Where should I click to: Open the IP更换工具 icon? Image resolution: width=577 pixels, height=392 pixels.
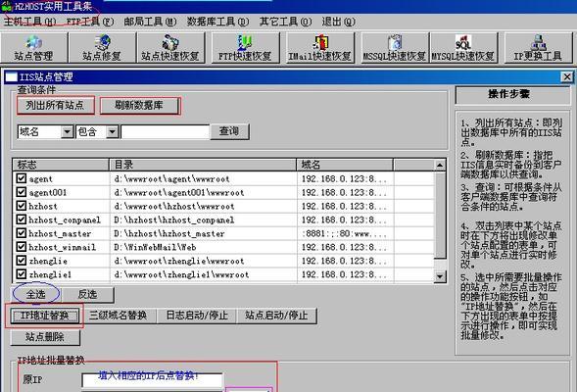click(x=538, y=48)
